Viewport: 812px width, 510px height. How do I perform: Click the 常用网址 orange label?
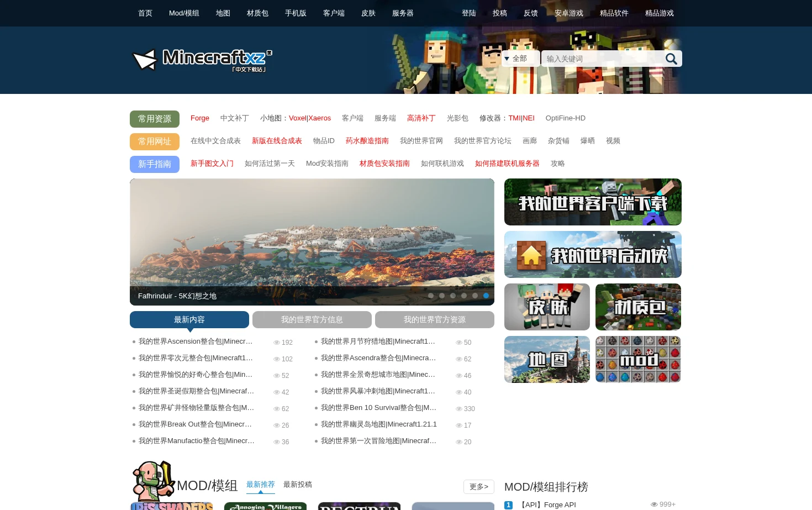155,141
